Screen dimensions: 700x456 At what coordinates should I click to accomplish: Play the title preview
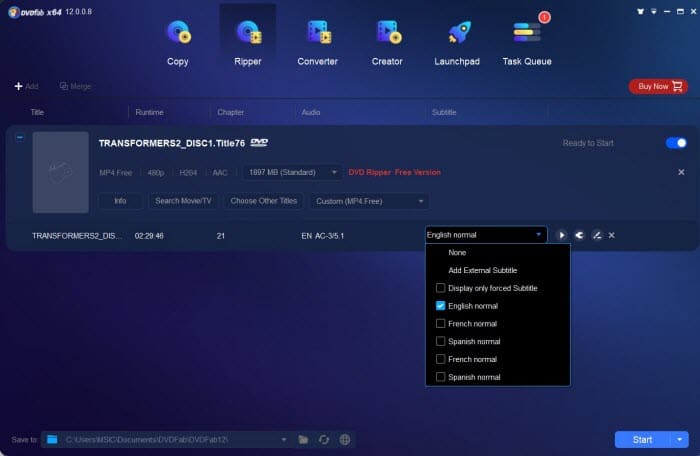[562, 235]
